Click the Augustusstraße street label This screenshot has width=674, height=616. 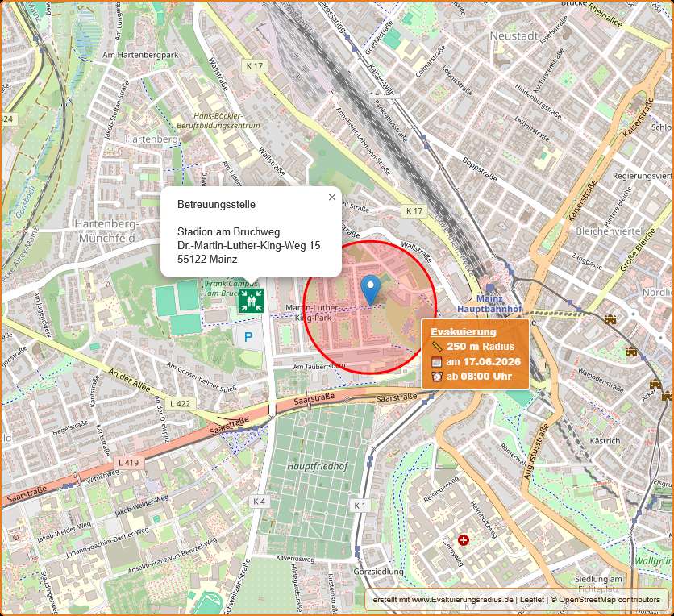tap(536, 452)
